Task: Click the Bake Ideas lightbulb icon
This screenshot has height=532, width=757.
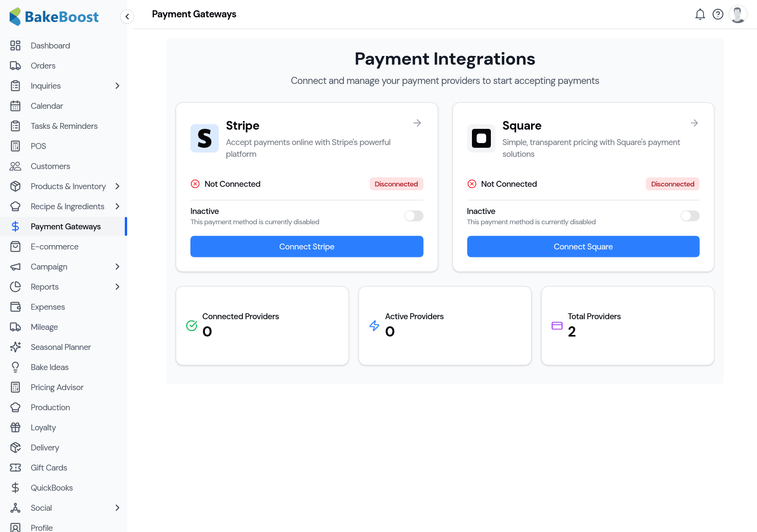Action: (x=15, y=367)
